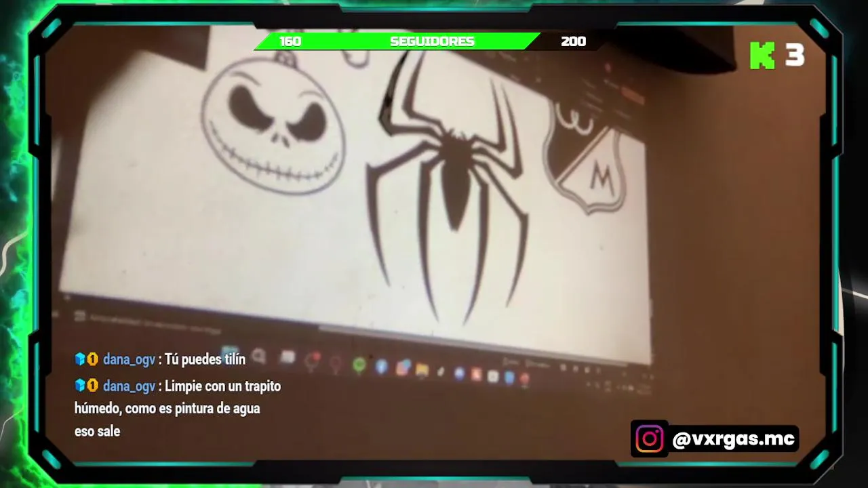This screenshot has width=868, height=488.
Task: Open the taskbar search magnifier icon
Action: point(258,356)
